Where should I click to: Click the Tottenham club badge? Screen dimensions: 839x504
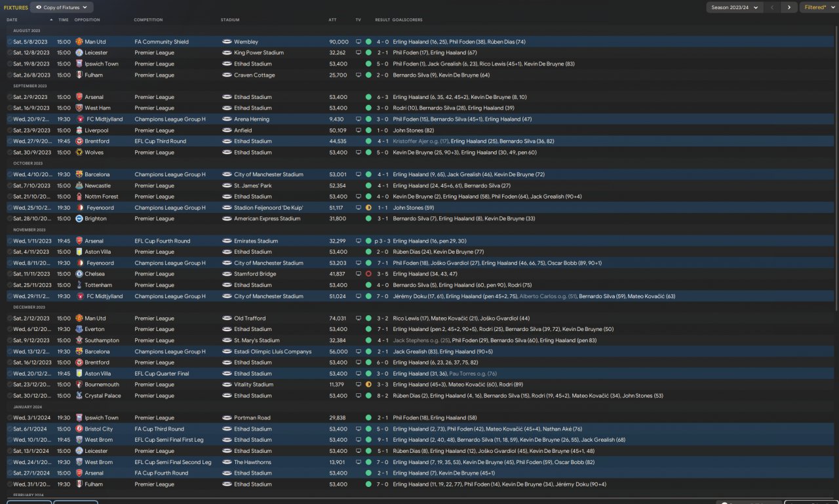click(x=79, y=285)
